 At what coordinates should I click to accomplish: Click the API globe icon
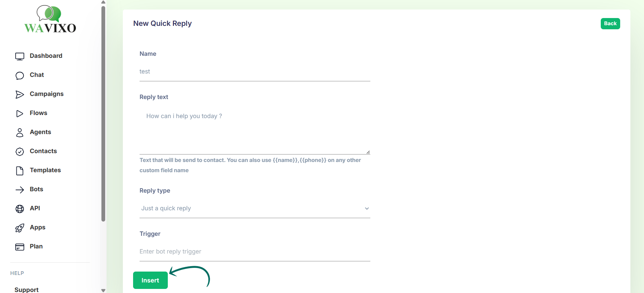20,209
